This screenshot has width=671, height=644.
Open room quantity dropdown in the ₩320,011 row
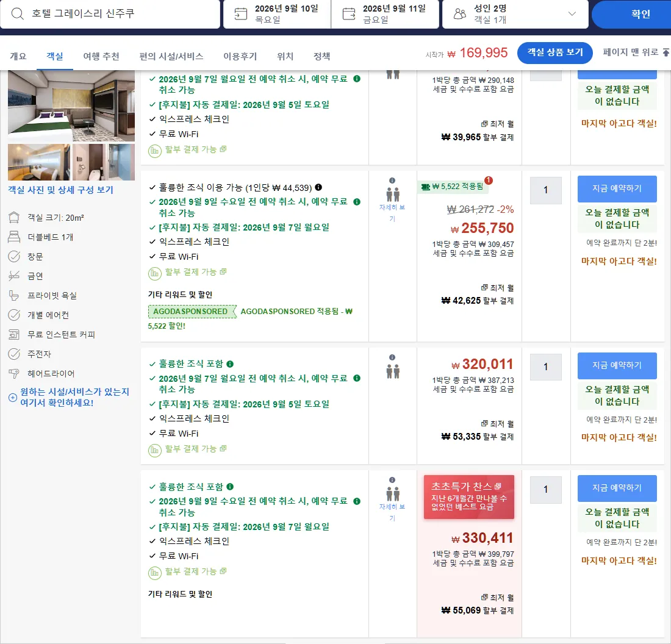(x=545, y=367)
